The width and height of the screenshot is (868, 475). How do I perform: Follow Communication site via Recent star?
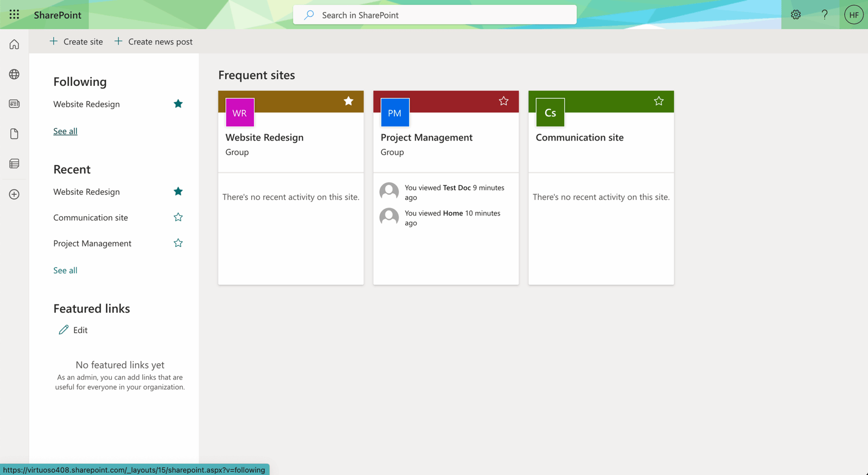pyautogui.click(x=178, y=217)
